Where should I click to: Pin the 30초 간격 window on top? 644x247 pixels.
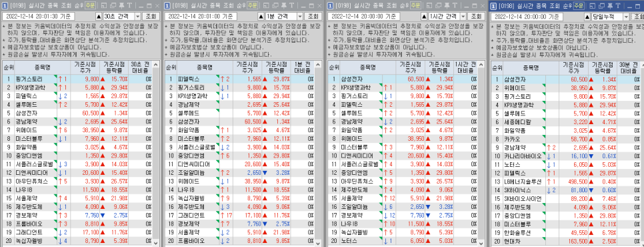pos(121,5)
